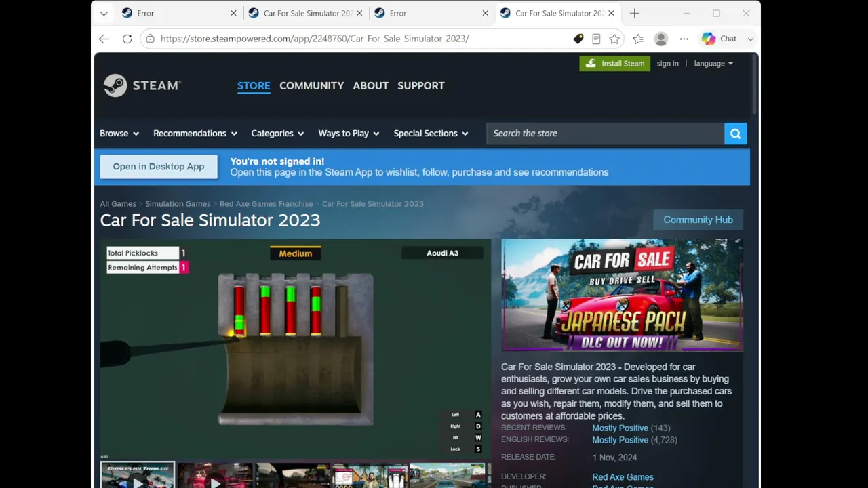This screenshot has width=868, height=488.
Task: Reload the current page
Action: 127,39
